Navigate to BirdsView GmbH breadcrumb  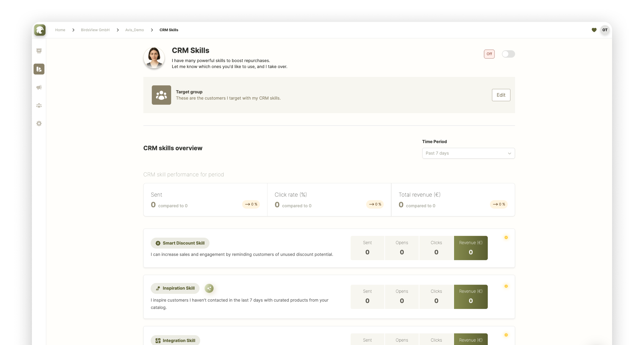[95, 30]
